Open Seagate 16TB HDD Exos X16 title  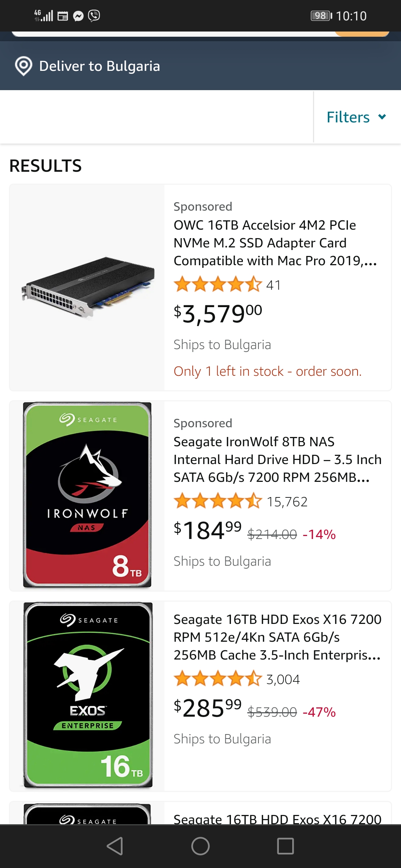point(277,637)
